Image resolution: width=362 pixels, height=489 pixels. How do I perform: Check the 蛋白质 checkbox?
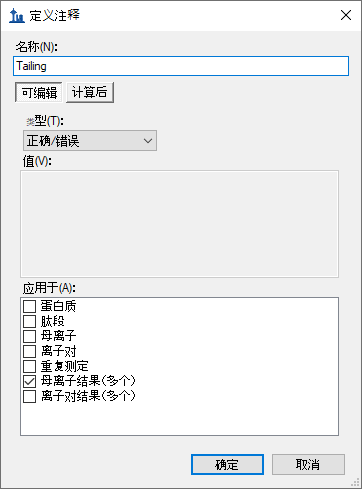click(29, 306)
